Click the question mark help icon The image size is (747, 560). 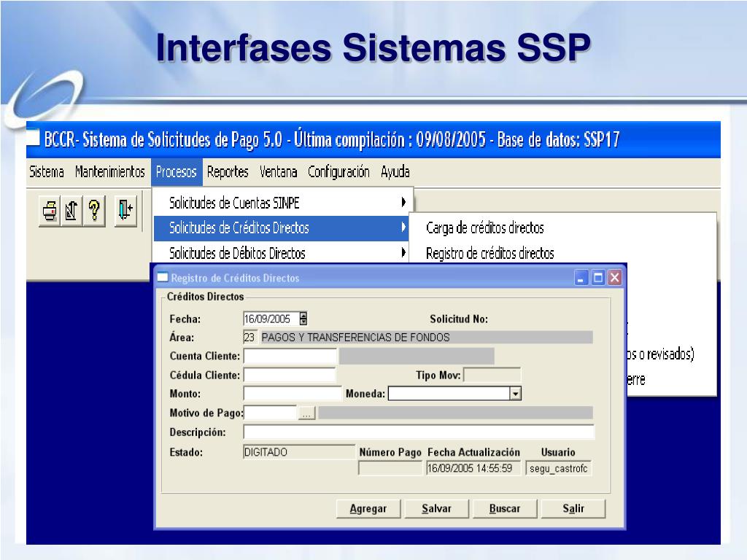click(x=94, y=211)
